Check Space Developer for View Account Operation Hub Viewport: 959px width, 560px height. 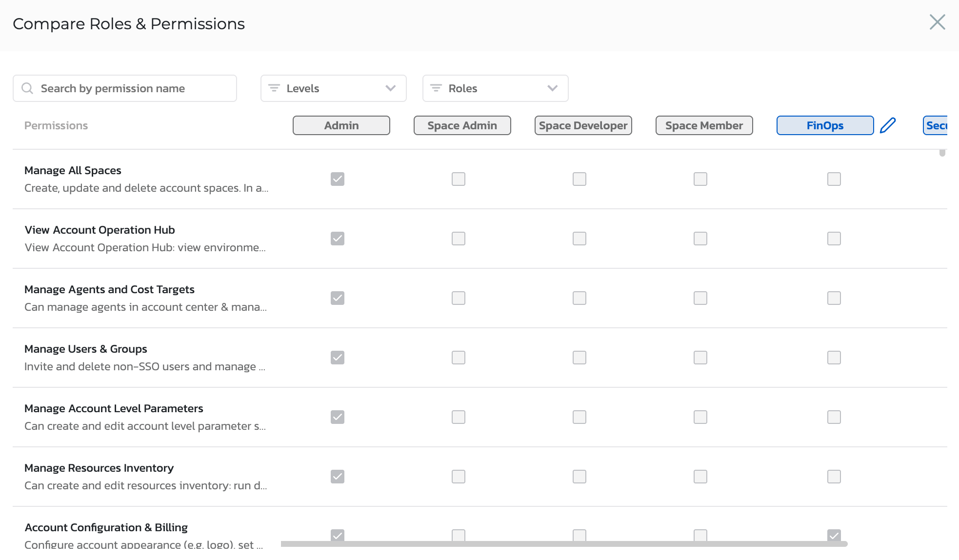[579, 239]
